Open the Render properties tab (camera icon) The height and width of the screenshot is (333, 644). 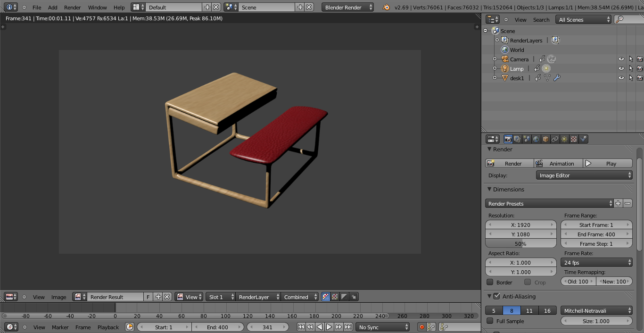tap(508, 139)
